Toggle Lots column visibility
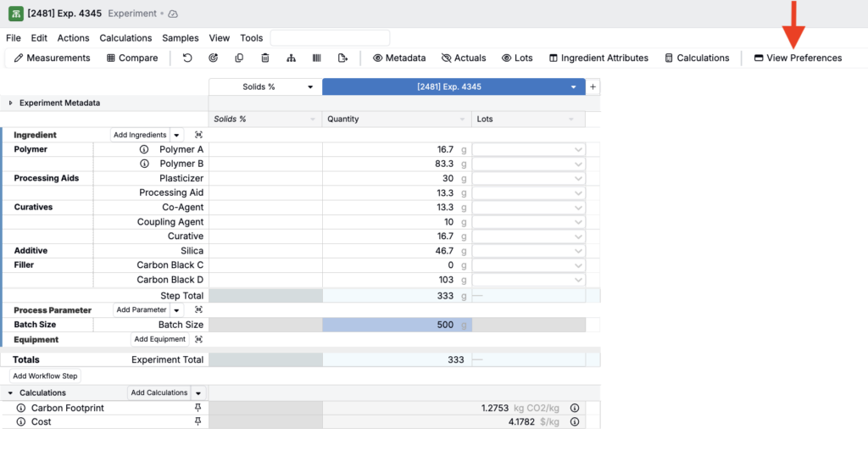This screenshot has width=868, height=451. click(517, 58)
